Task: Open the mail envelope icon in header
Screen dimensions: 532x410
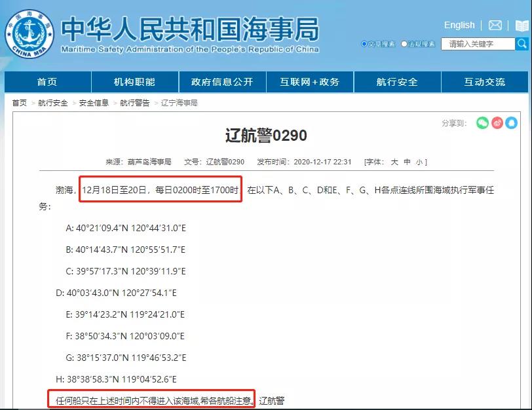Action: pos(495,25)
